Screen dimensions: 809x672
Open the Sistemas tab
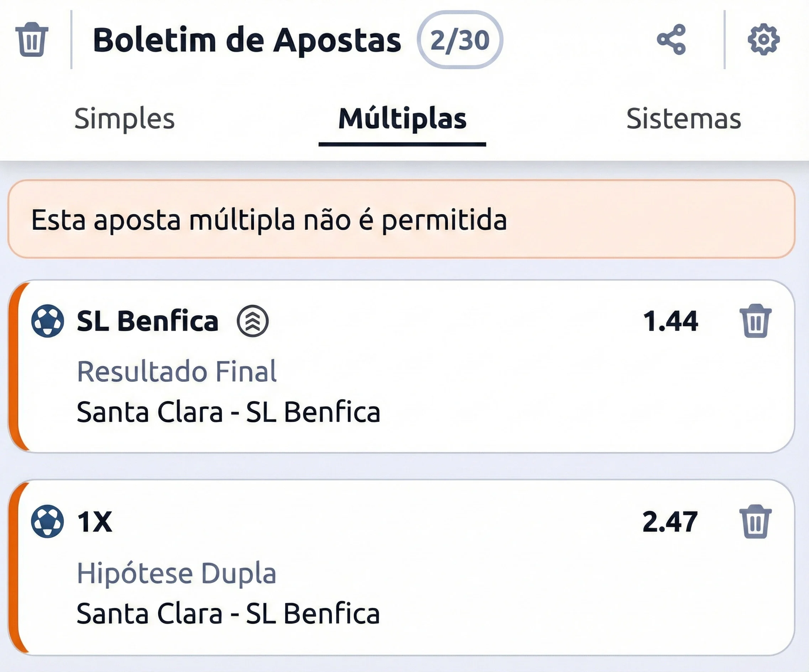pos(683,119)
